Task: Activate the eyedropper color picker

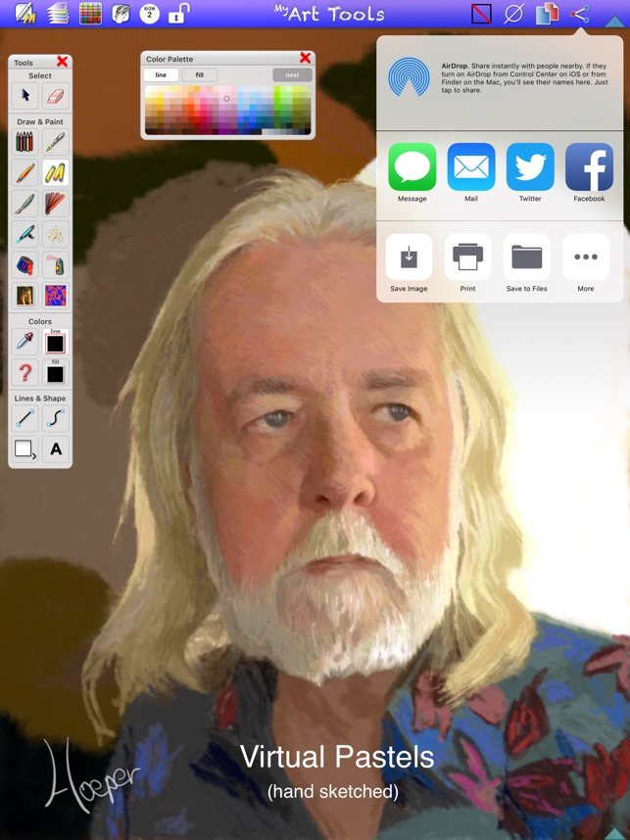Action: tap(24, 342)
